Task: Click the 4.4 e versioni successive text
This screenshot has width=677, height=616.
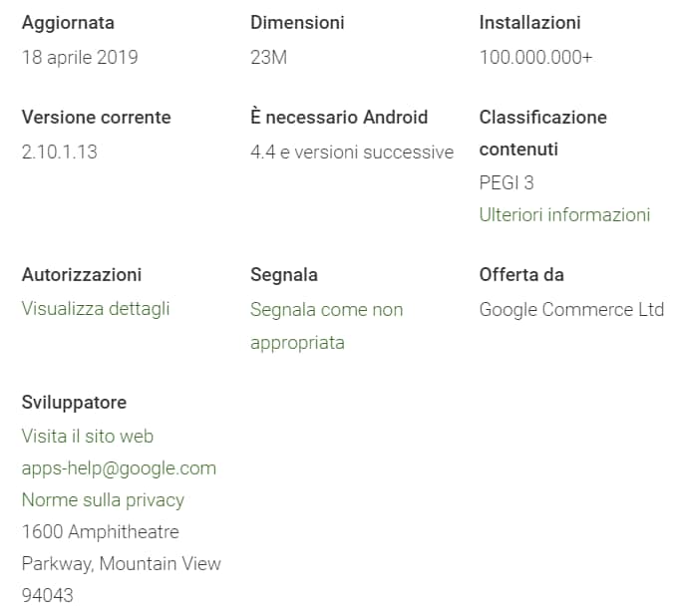Action: tap(352, 153)
